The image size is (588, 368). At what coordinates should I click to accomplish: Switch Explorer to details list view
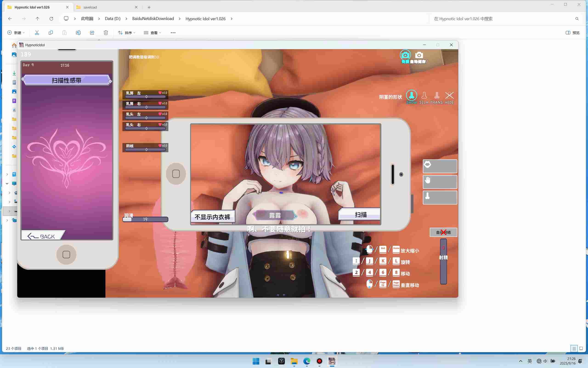pos(574,348)
